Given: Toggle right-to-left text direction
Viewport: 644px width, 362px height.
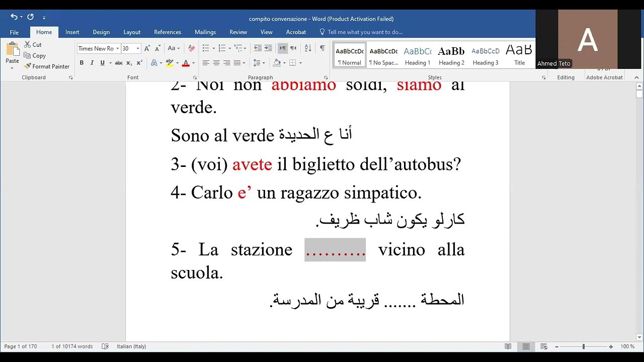Looking at the screenshot, I should (x=293, y=48).
